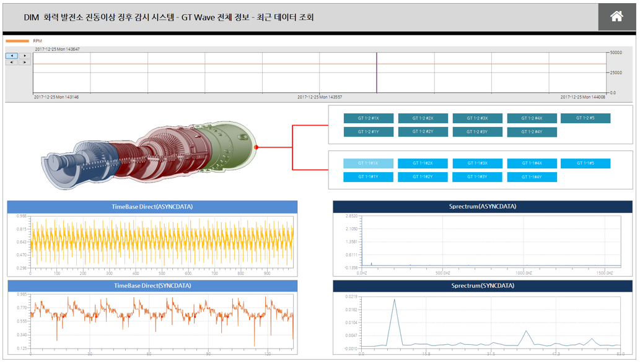This screenshot has height=364, width=640.
Task: Choose the GT 1-1#3X channel
Action: click(x=477, y=163)
